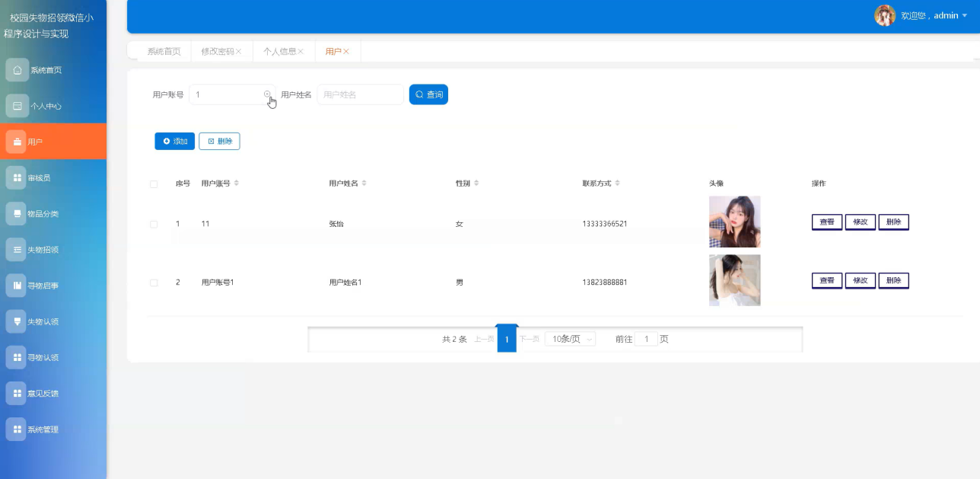Click the 用户 briefcase icon in sidebar
The height and width of the screenshot is (479, 980).
17,142
